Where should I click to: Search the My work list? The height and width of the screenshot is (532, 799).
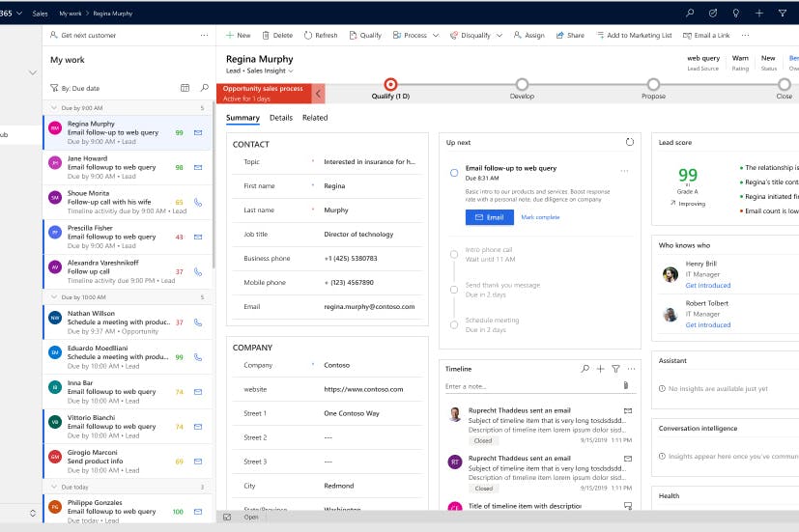pyautogui.click(x=204, y=88)
